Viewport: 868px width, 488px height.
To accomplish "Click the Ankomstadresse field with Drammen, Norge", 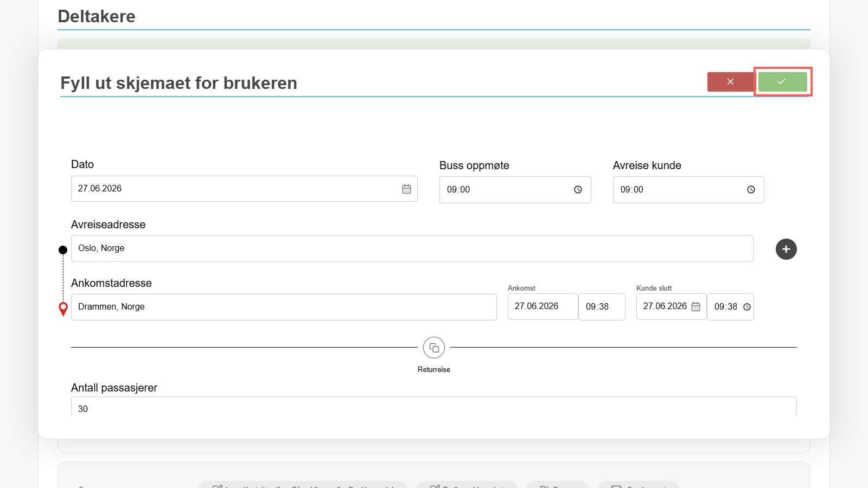I will 284,307.
